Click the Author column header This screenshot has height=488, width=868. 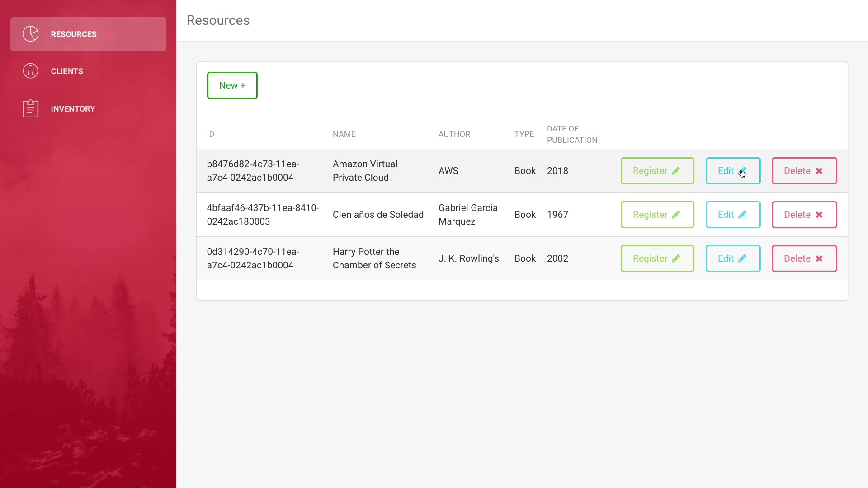click(454, 134)
